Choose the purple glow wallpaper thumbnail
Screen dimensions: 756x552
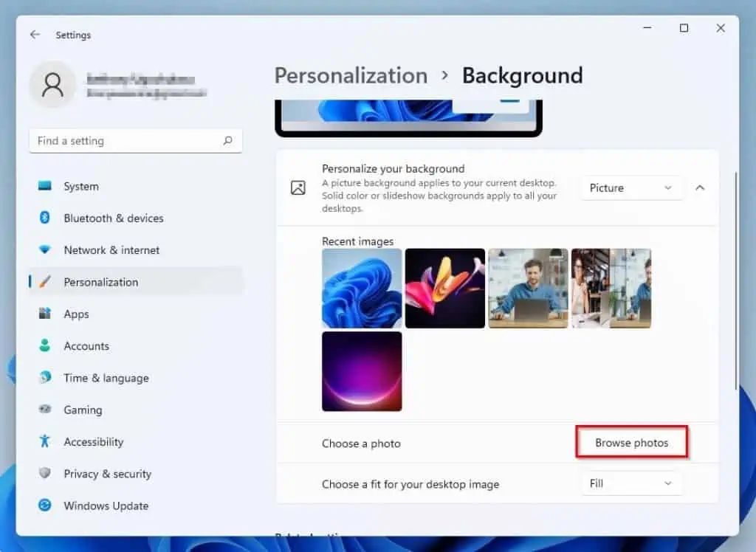pos(362,371)
